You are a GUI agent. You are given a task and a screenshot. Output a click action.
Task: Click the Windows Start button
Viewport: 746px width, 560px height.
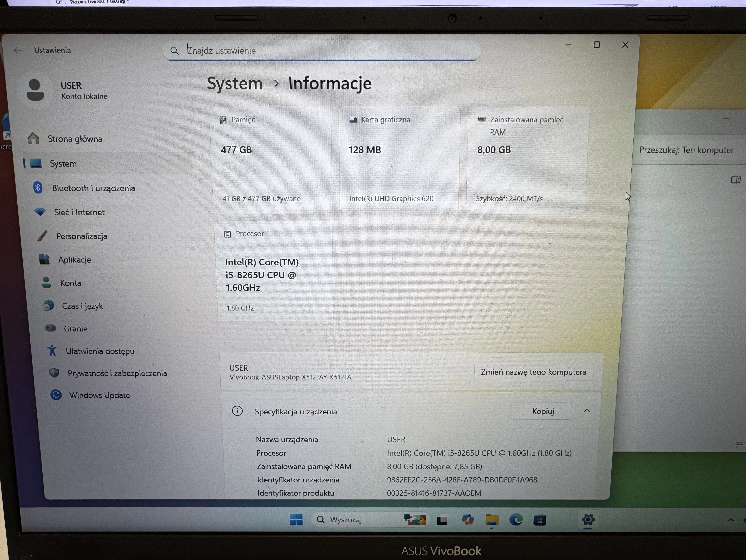pyautogui.click(x=296, y=519)
